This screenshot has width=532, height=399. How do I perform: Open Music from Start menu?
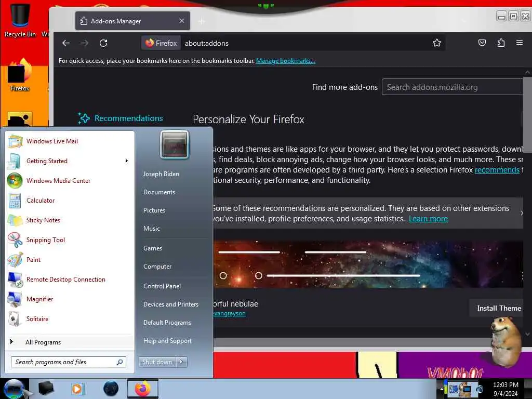(x=151, y=229)
